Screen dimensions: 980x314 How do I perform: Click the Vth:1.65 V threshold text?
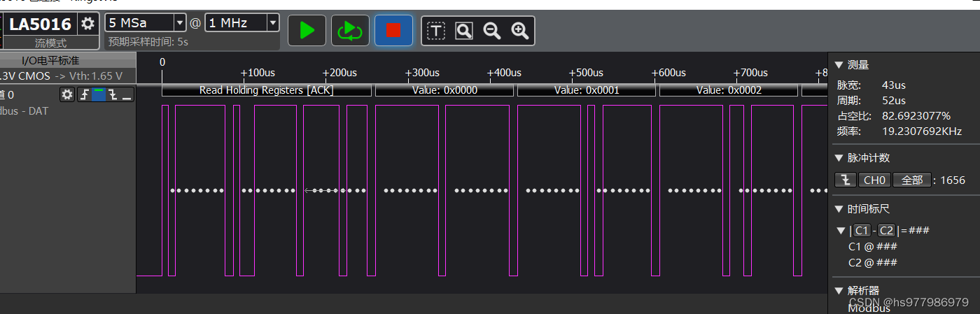[97, 76]
